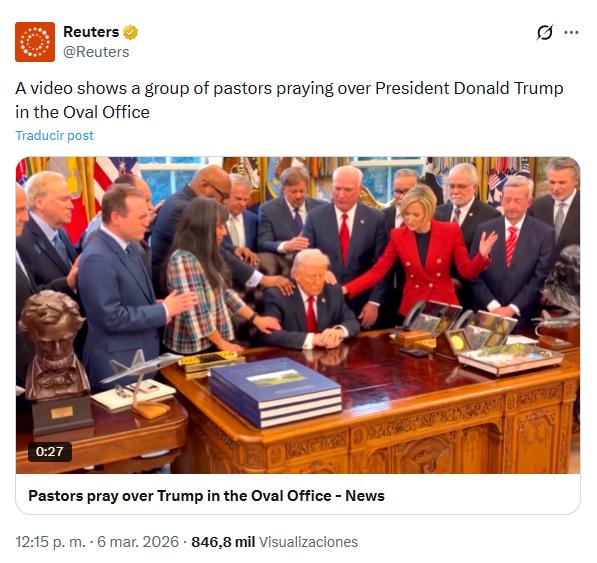
Task: Open the 846,8 mil Visualizaciones count
Action: (275, 542)
